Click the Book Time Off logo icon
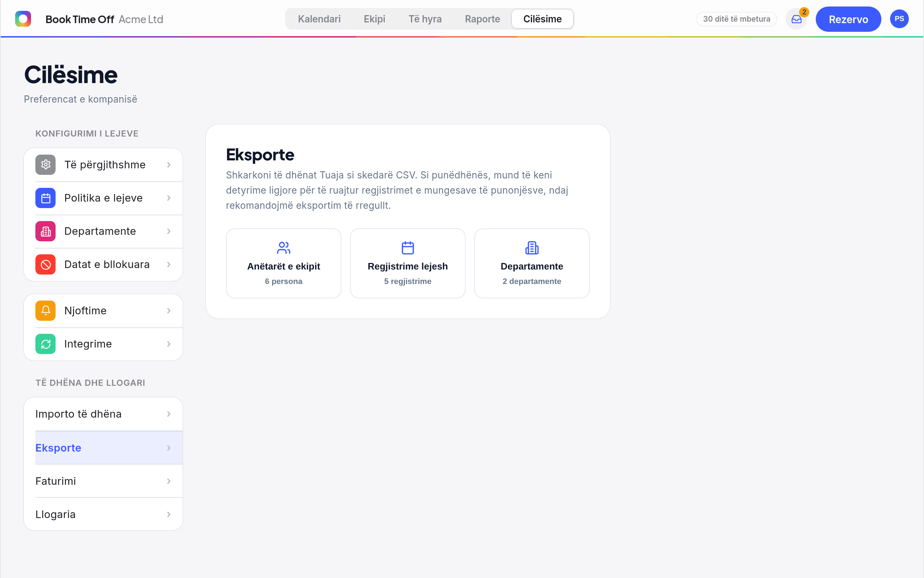This screenshot has width=924, height=578. coord(23,19)
